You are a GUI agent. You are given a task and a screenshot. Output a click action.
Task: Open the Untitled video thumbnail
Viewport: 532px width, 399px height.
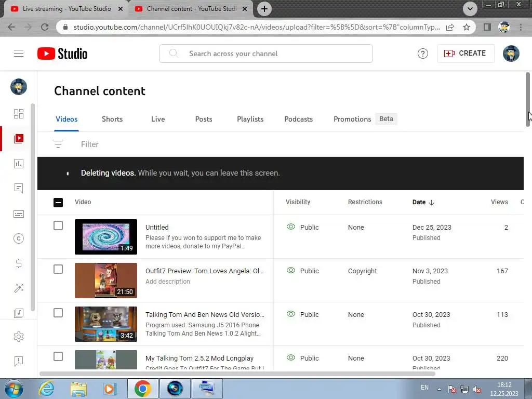click(x=106, y=237)
